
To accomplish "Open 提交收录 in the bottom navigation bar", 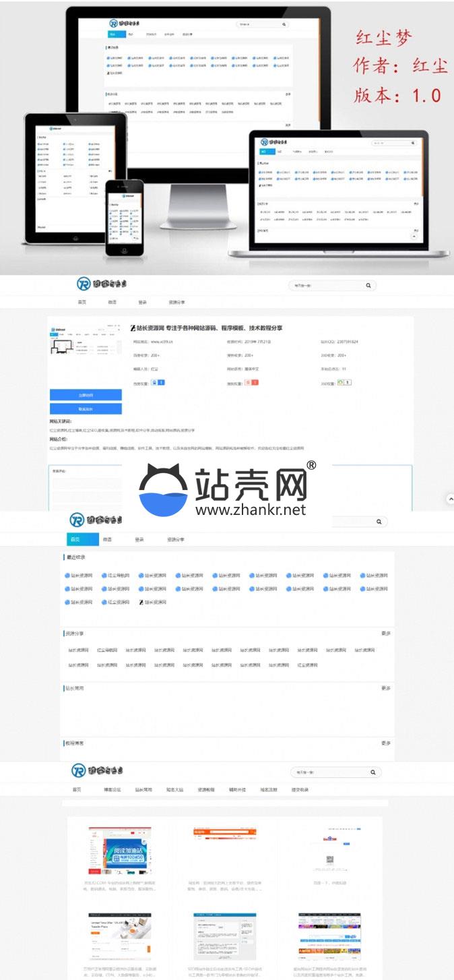I will (300, 789).
